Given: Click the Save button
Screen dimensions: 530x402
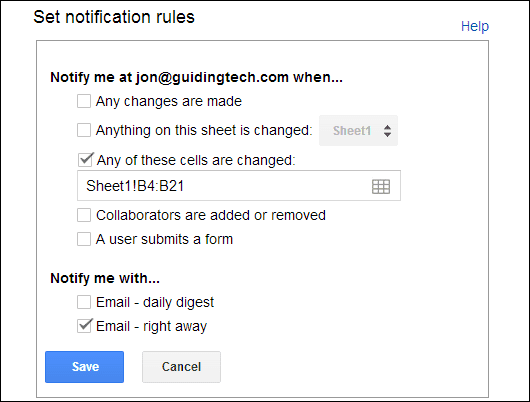Looking at the screenshot, I should point(85,367).
